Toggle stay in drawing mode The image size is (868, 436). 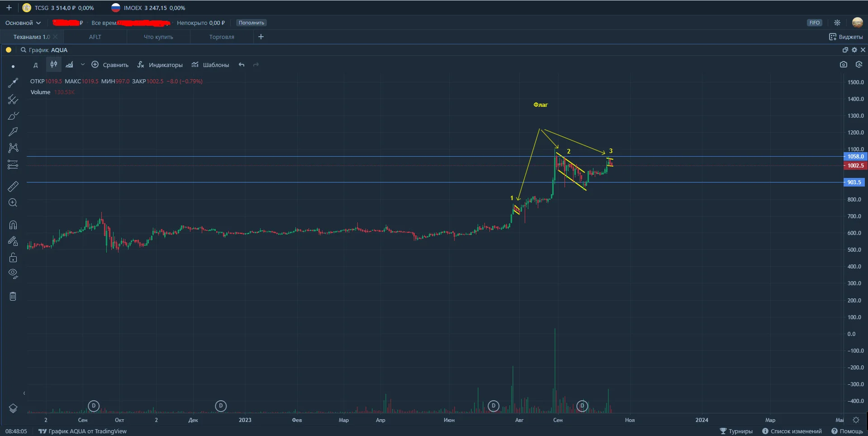[13, 241]
